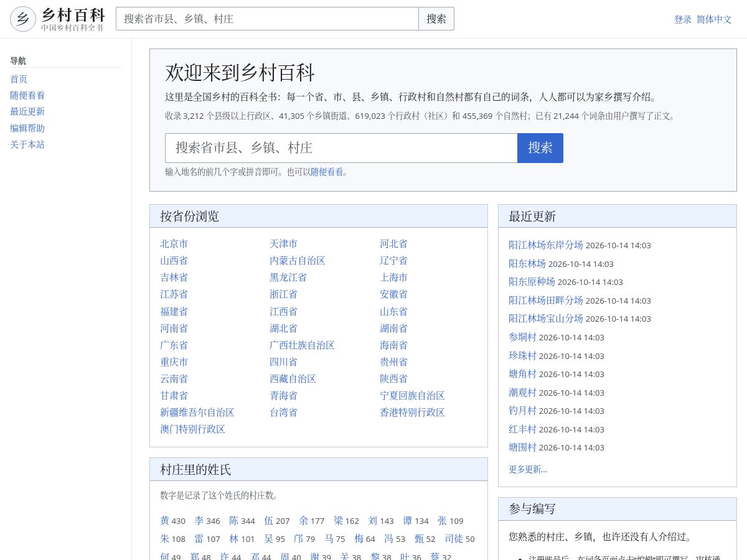Open 阳江林场东岸分场 recent update
Image resolution: width=747 pixels, height=560 pixels.
pyautogui.click(x=546, y=245)
